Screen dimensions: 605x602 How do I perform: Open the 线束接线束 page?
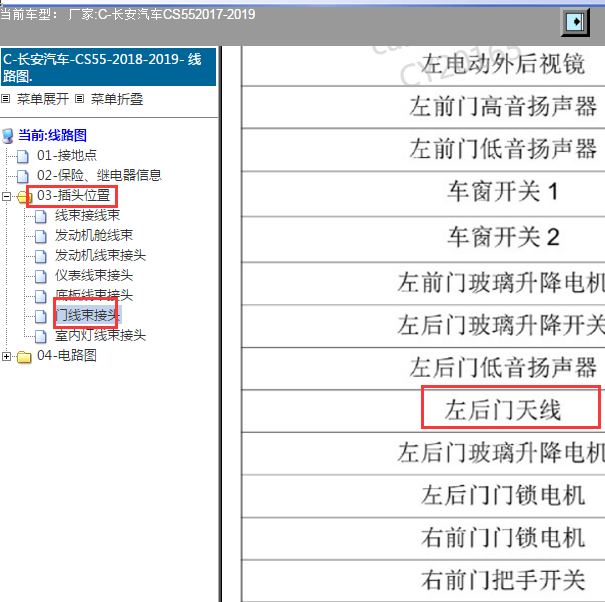click(x=87, y=215)
